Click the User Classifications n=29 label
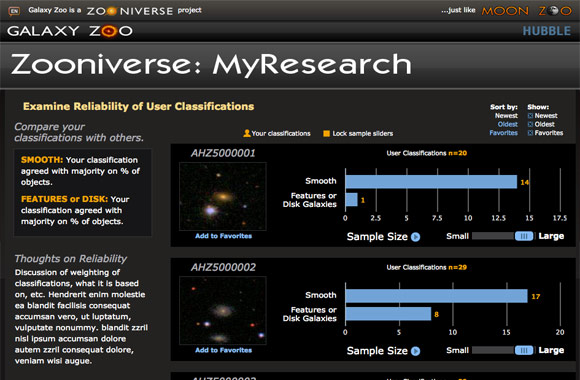 tap(426, 267)
